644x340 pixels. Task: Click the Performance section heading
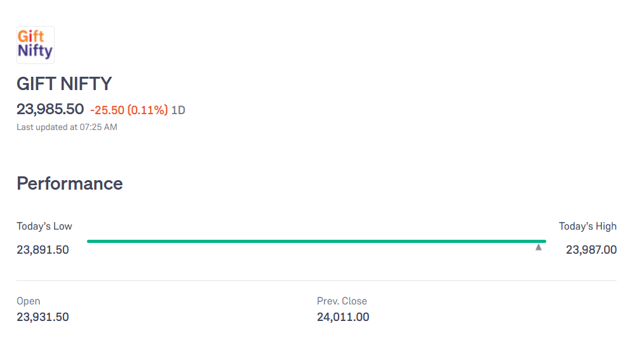70,183
